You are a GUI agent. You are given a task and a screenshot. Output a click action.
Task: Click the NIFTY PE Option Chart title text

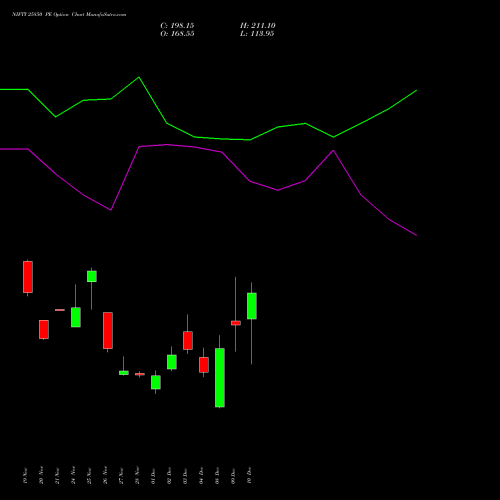click(69, 15)
